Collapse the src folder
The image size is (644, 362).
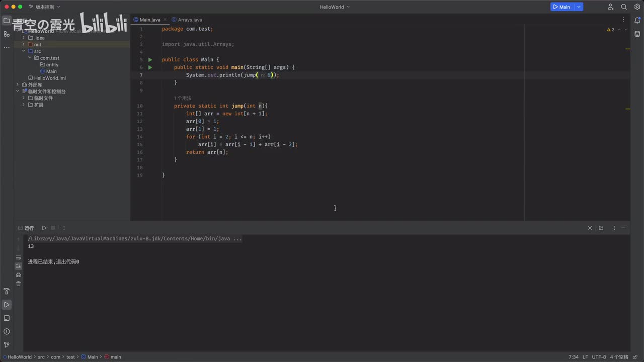tap(23, 51)
